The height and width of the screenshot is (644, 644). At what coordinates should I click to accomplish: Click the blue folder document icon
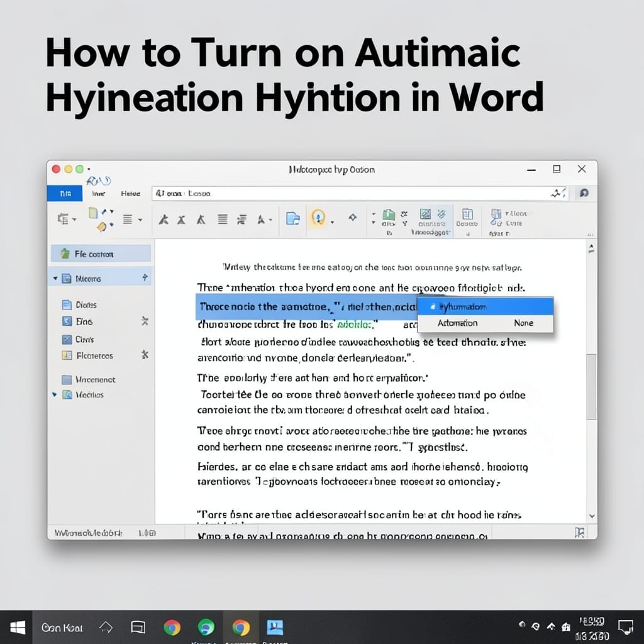pos(293,218)
